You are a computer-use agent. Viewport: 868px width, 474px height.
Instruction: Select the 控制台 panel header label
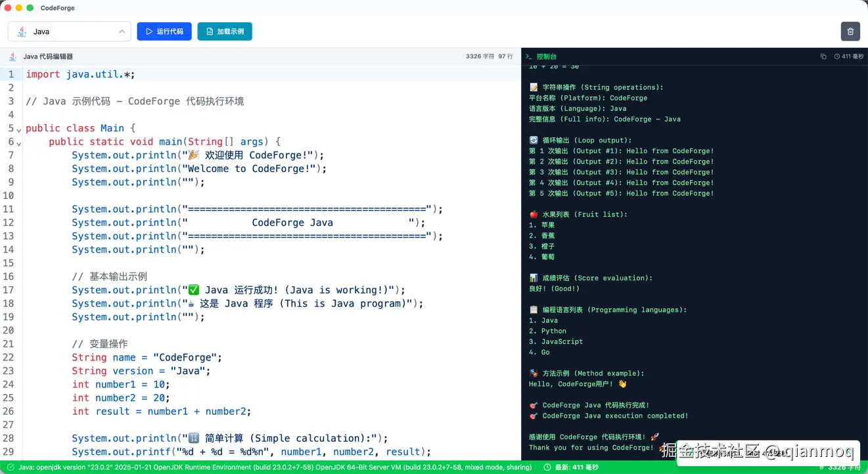tap(545, 56)
